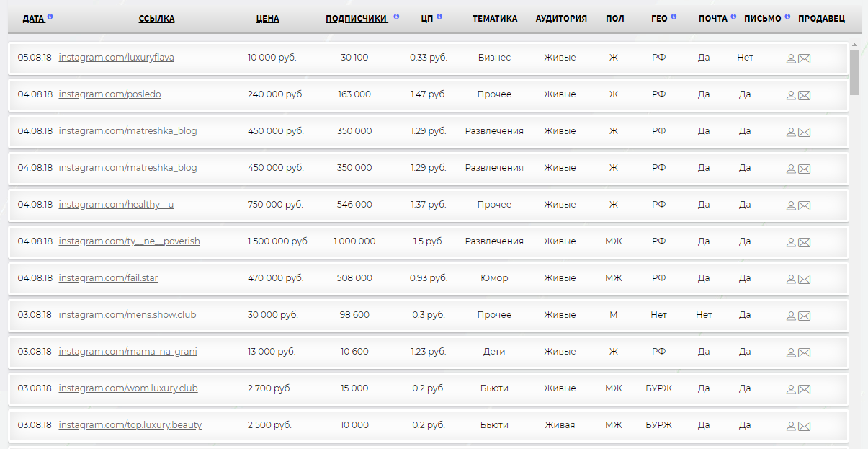The image size is (868, 449).
Task: Click the vertical scrollbar thumb
Action: pyautogui.click(x=854, y=72)
